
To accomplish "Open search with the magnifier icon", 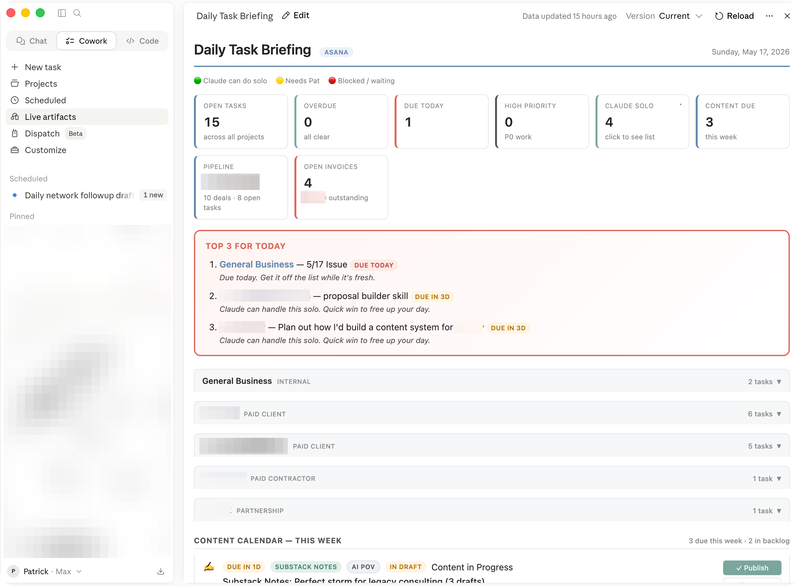I will pyautogui.click(x=77, y=13).
